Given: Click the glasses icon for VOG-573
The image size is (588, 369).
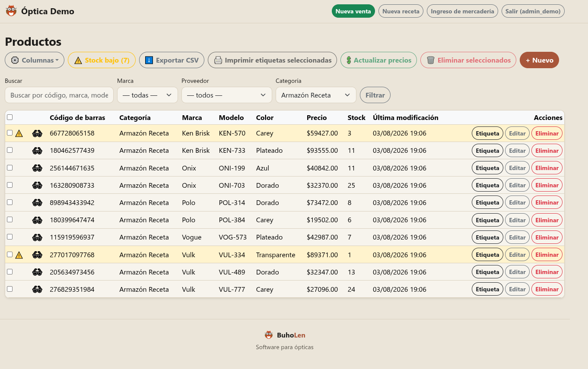Looking at the screenshot, I should tap(37, 237).
